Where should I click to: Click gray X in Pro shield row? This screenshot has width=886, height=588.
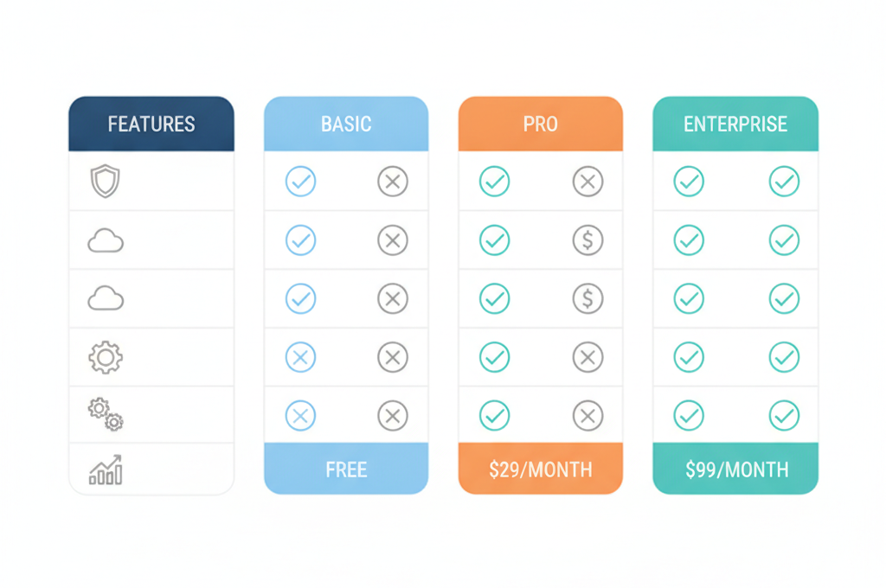[587, 182]
